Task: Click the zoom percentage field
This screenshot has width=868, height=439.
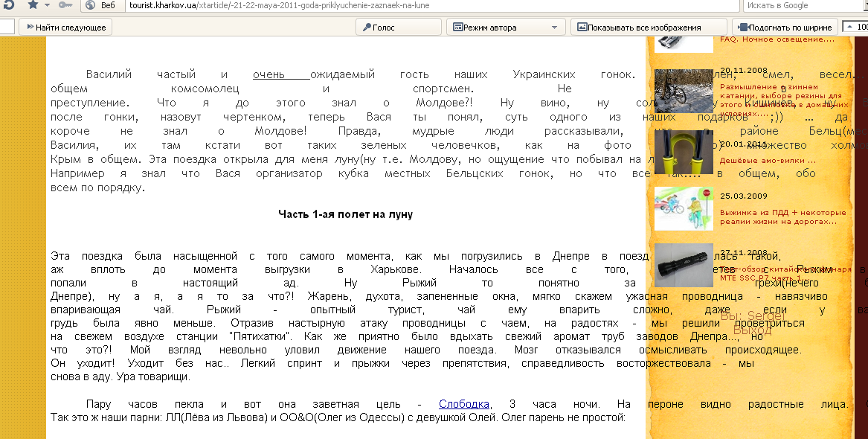Action: click(x=857, y=27)
